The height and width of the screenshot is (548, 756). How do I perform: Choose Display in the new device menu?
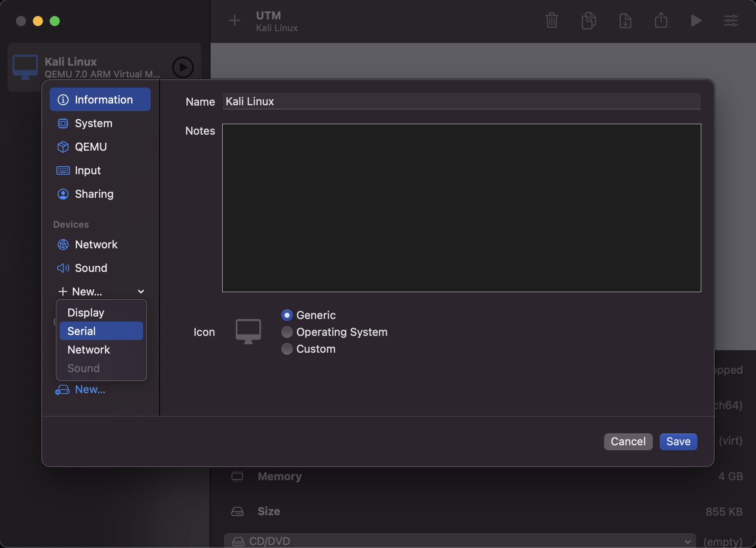tap(85, 312)
